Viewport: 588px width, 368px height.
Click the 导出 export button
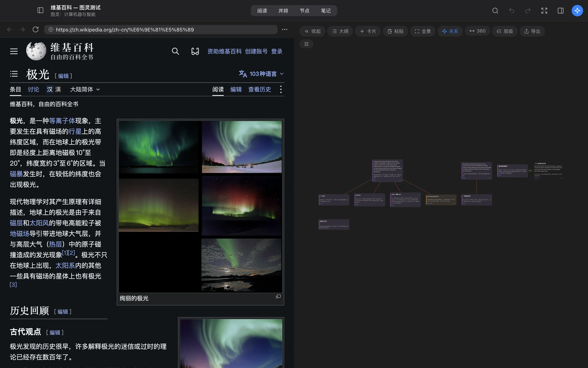(x=532, y=31)
